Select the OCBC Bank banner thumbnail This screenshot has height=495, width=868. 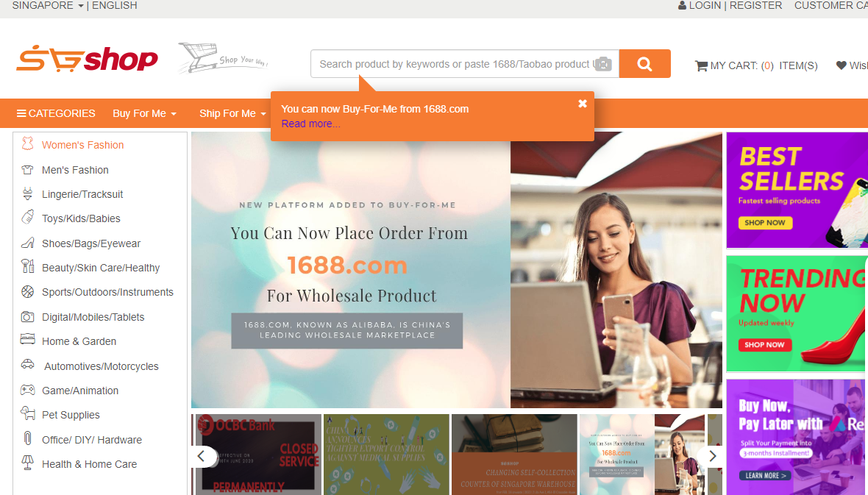click(258, 454)
